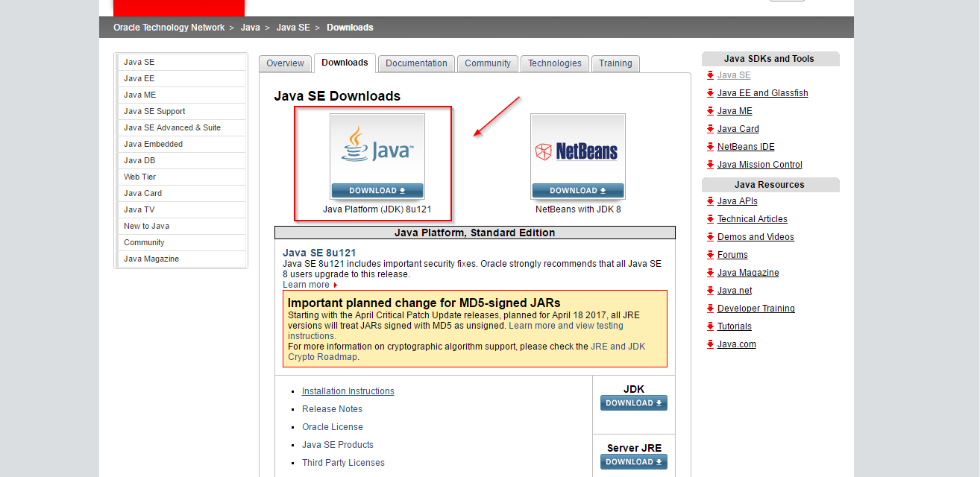The image size is (980, 477).
Task: Click the red arrow icon beside Java EE and Glassfish
Action: point(711,93)
